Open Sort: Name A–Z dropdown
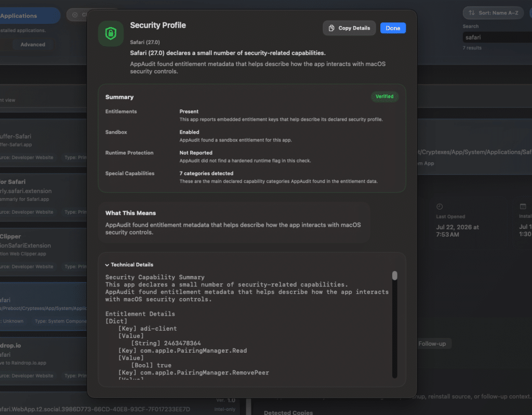The image size is (532, 415). 493,13
